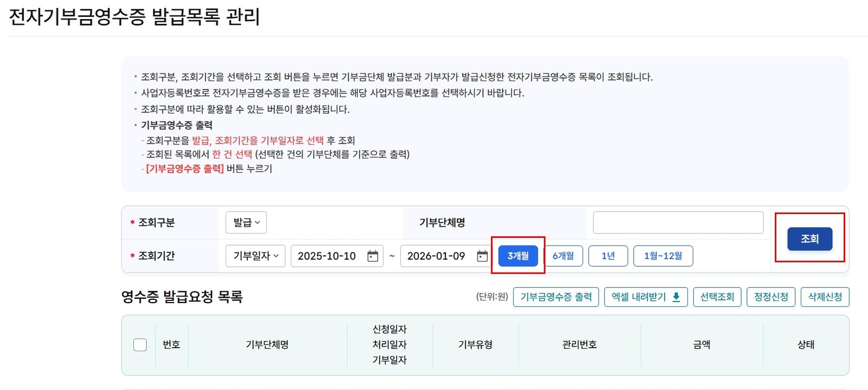The image size is (868, 390).
Task: Select the 6개월 period button
Action: coord(563,256)
